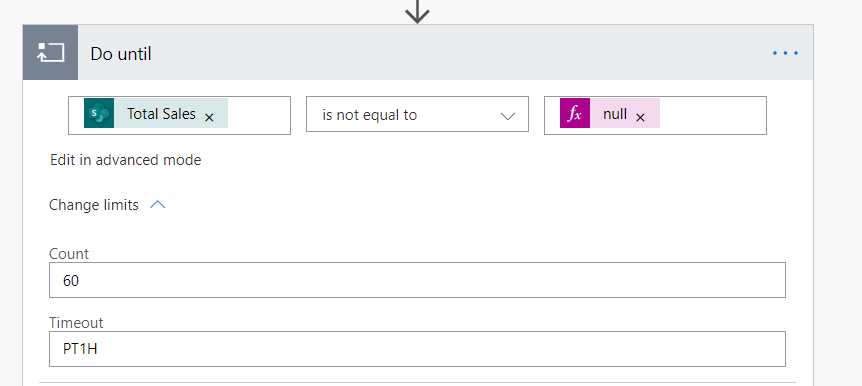The width and height of the screenshot is (862, 386).
Task: Open Edit in advanced mode
Action: [x=126, y=160]
